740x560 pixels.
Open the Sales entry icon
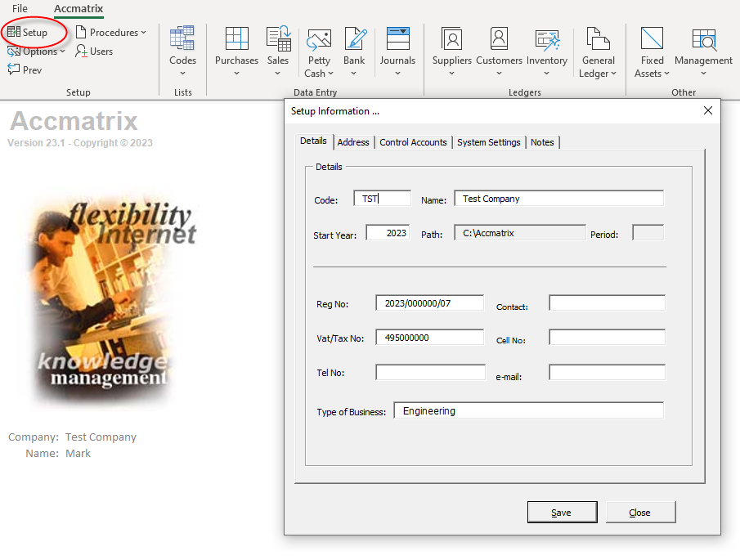pyautogui.click(x=278, y=39)
